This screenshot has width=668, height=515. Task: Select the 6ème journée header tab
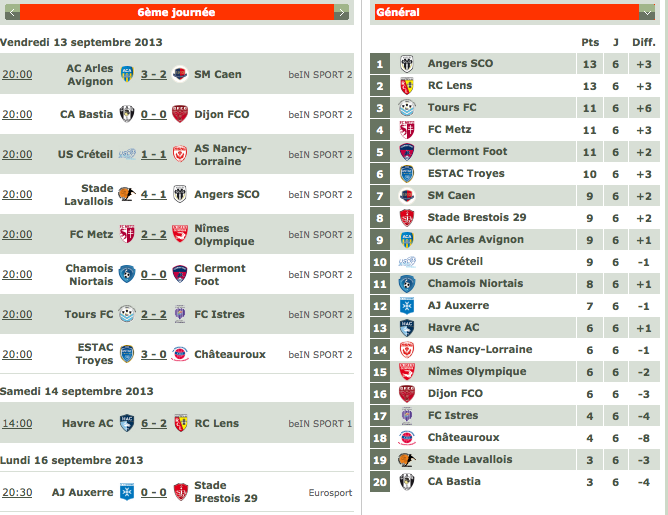(x=176, y=12)
